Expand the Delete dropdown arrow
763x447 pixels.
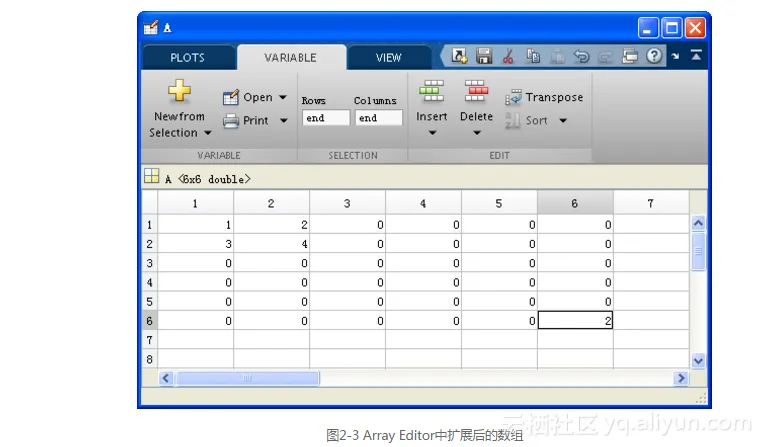tap(477, 133)
